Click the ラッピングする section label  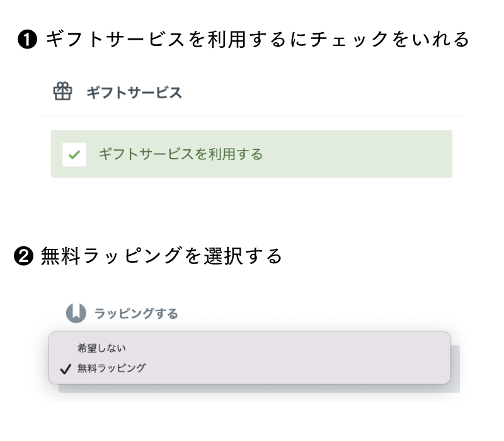[x=136, y=313]
